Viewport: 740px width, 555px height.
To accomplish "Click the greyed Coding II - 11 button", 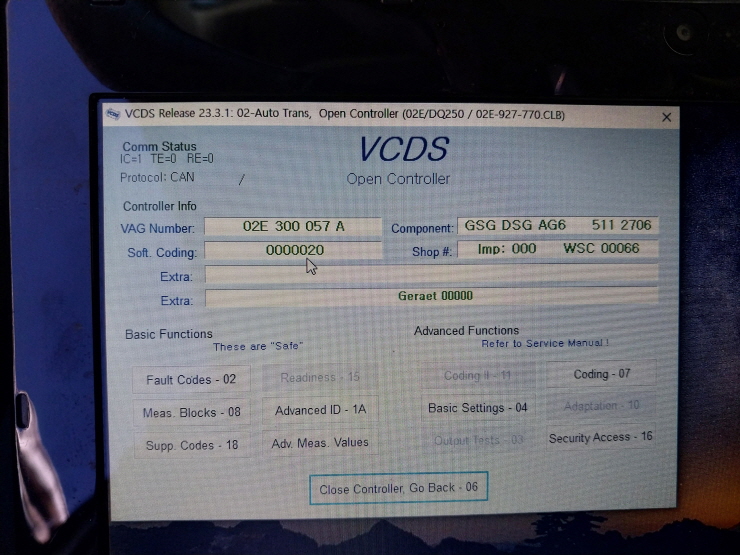I will pos(478,376).
